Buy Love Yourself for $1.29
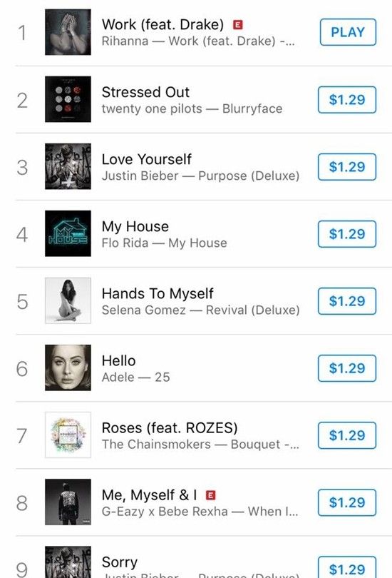 point(347,166)
